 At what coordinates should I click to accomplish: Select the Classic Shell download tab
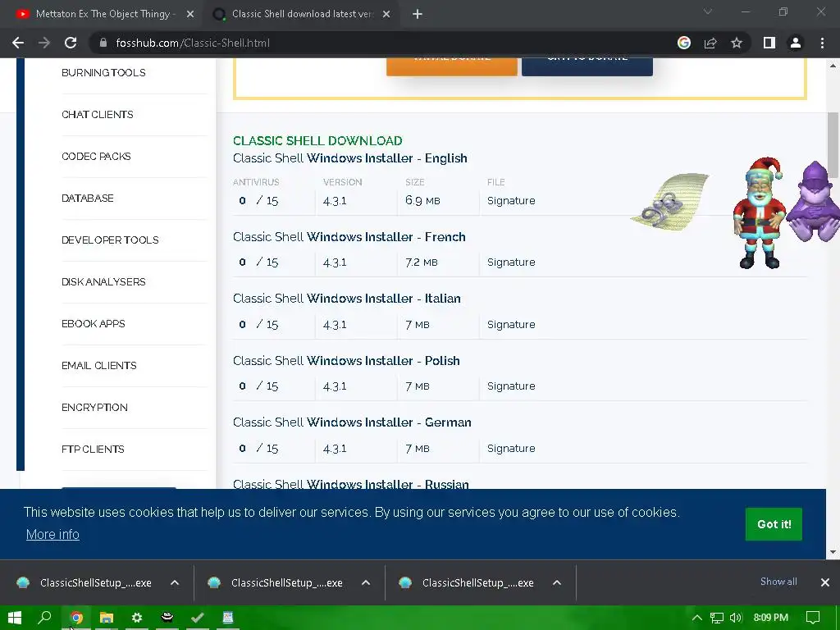click(x=302, y=14)
